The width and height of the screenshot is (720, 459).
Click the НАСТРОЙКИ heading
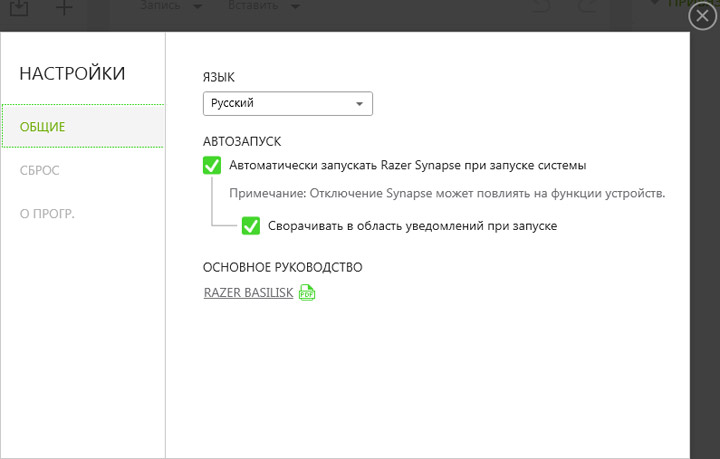coord(72,73)
